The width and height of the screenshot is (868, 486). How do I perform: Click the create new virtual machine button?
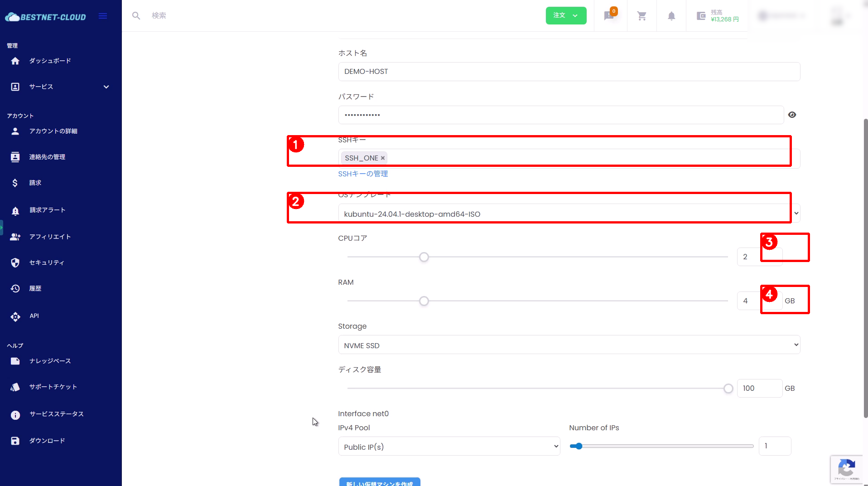click(380, 482)
